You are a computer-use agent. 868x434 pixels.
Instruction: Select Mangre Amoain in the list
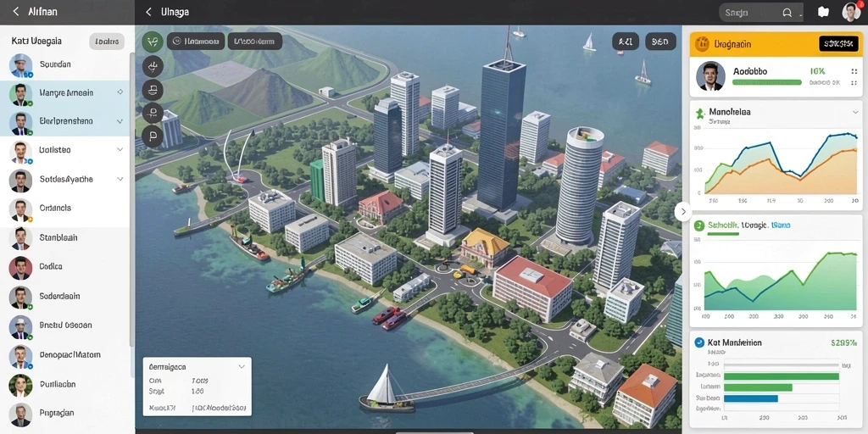pyautogui.click(x=64, y=93)
